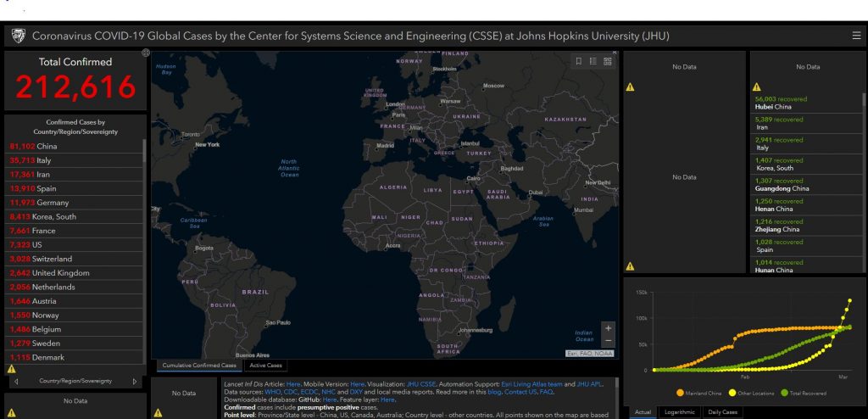Image resolution: width=868 pixels, height=419 pixels.
Task: Click the Johns Hopkins shield logo
Action: point(19,36)
